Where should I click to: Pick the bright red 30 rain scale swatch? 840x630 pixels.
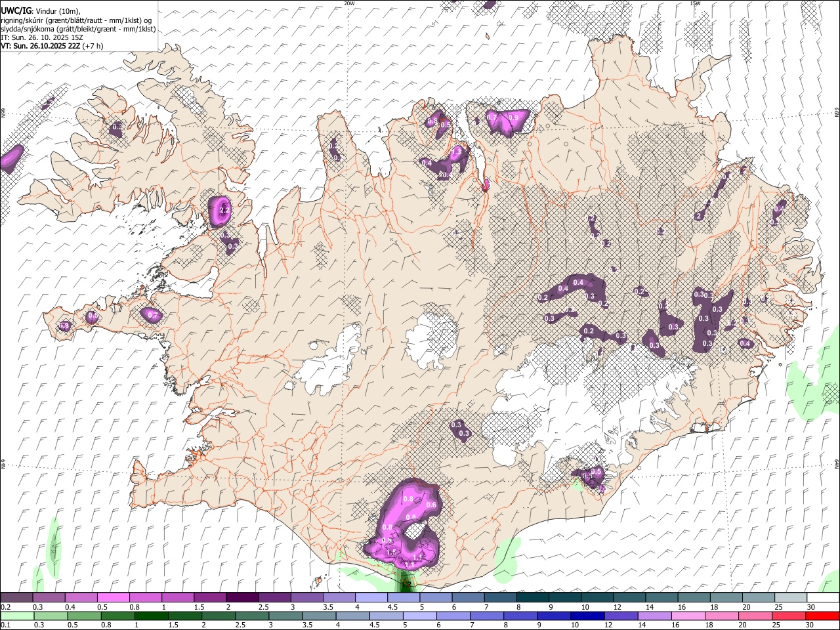pos(823,616)
